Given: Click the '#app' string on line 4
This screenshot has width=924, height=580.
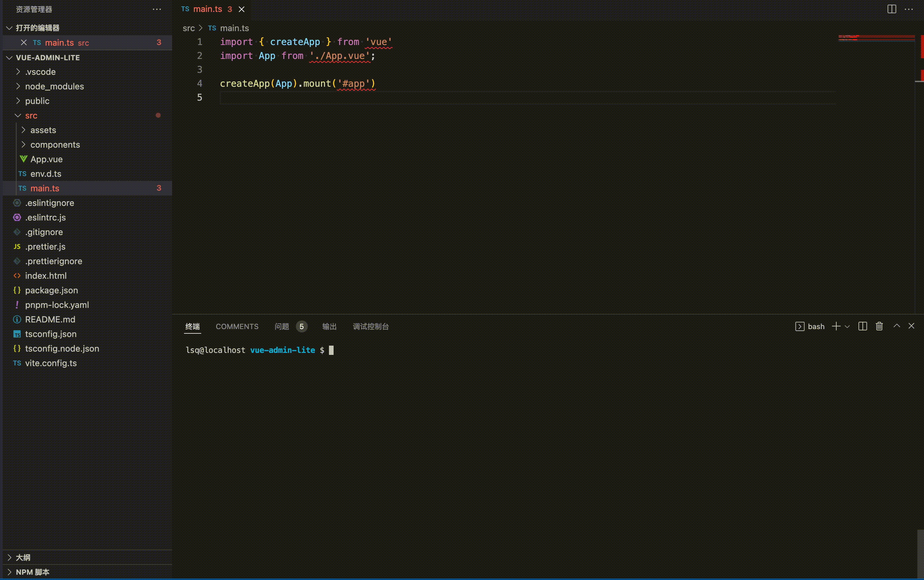Looking at the screenshot, I should coord(353,84).
